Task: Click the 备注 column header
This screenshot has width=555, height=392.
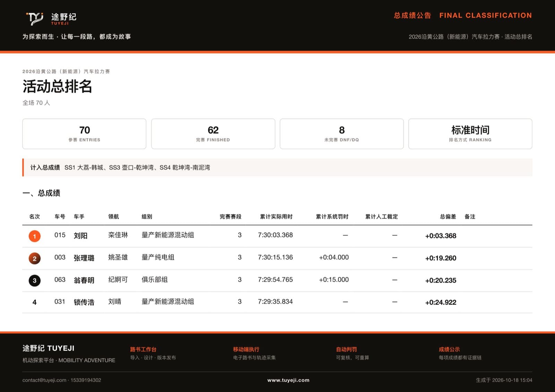Action: [470, 216]
